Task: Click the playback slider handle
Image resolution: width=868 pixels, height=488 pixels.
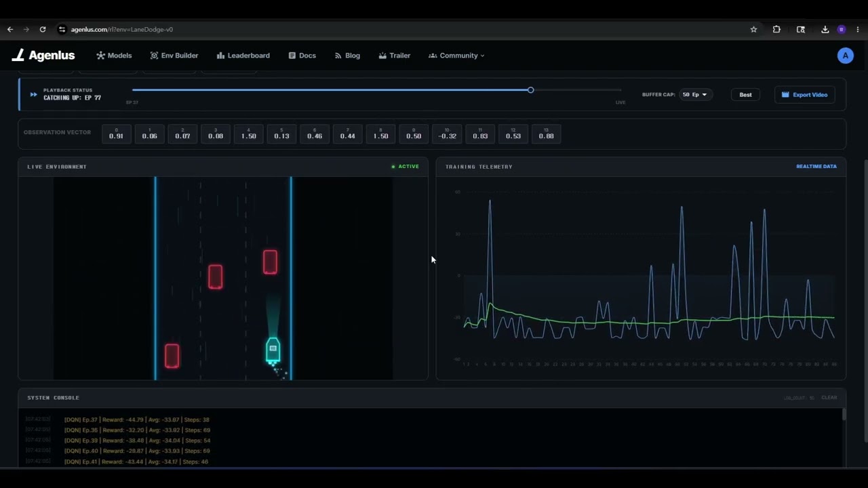Action: [x=530, y=89]
